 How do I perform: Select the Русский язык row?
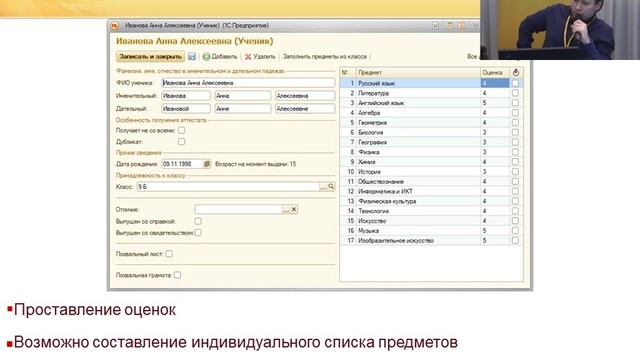[431, 83]
